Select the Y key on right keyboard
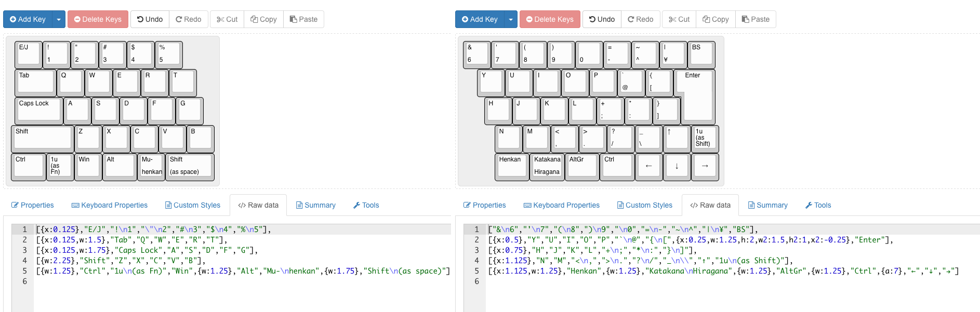This screenshot has width=980, height=312. pyautogui.click(x=491, y=83)
